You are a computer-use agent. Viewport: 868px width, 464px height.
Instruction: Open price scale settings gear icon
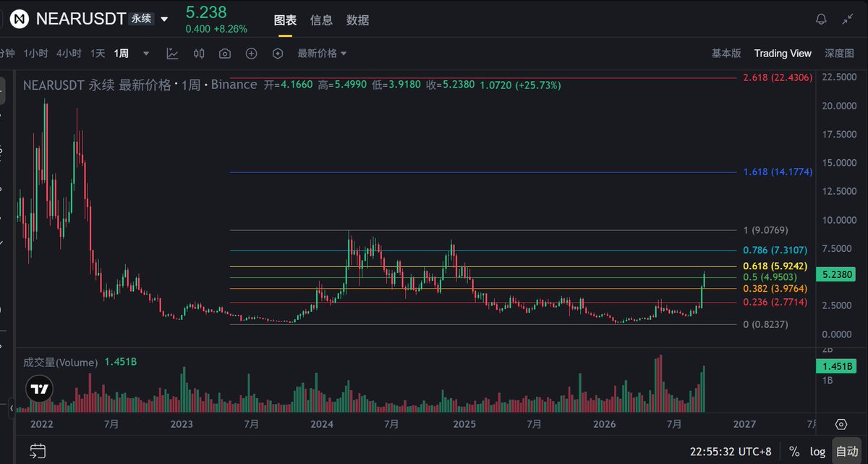tap(841, 424)
